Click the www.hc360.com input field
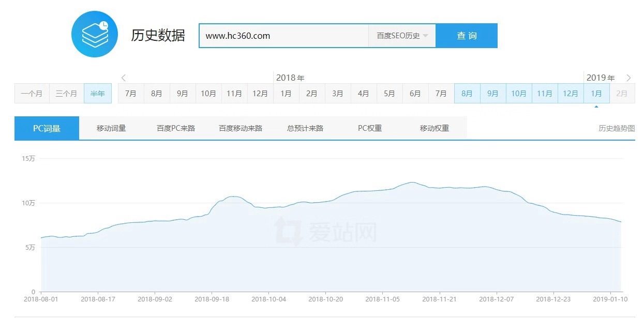 [x=283, y=36]
